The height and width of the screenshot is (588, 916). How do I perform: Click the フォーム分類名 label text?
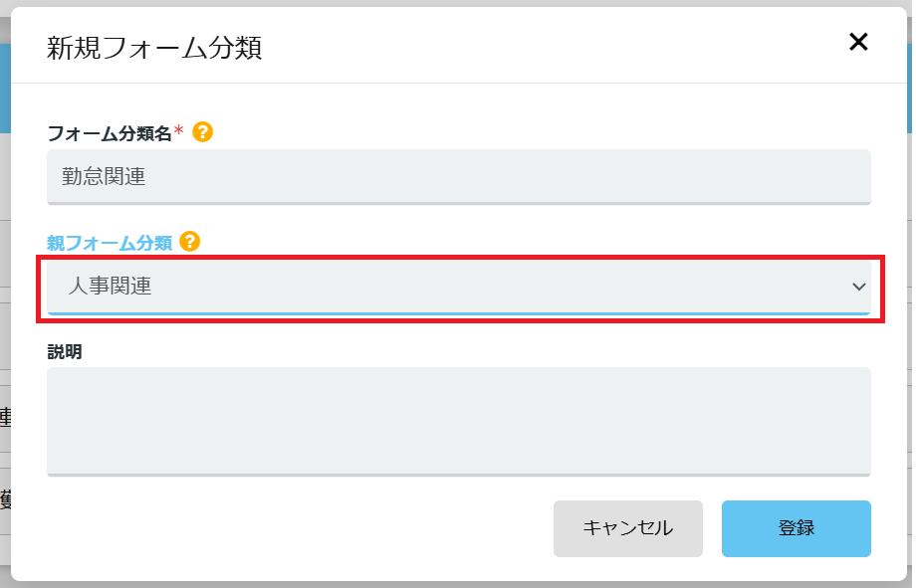point(110,133)
